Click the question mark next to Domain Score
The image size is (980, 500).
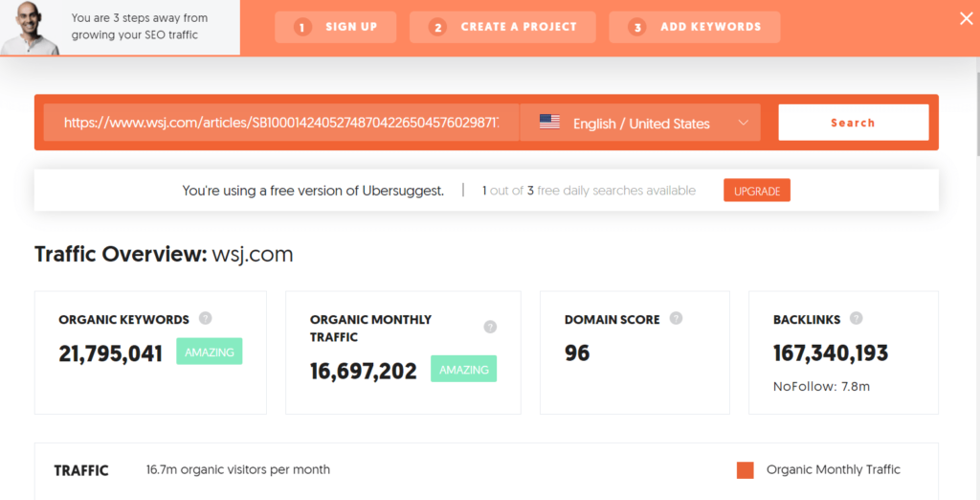(676, 319)
